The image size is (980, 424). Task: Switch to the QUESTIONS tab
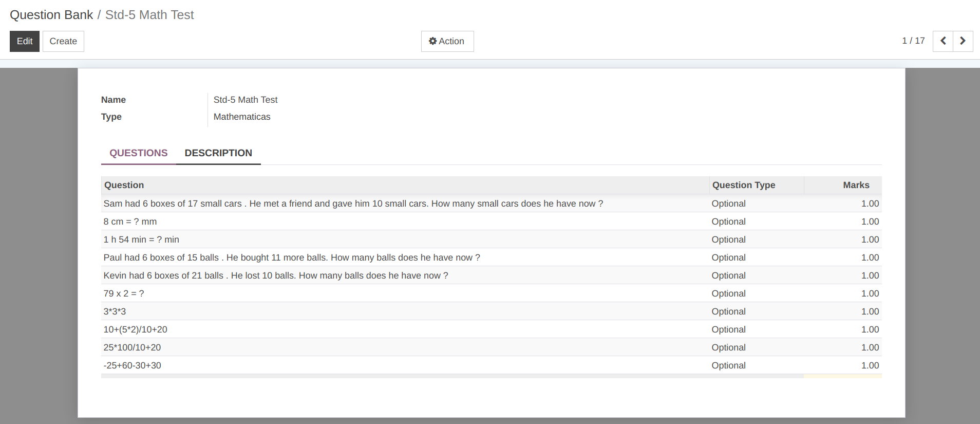[139, 153]
